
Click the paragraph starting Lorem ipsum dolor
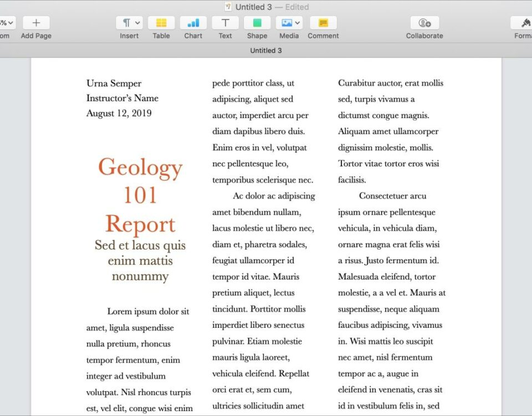[x=140, y=360]
